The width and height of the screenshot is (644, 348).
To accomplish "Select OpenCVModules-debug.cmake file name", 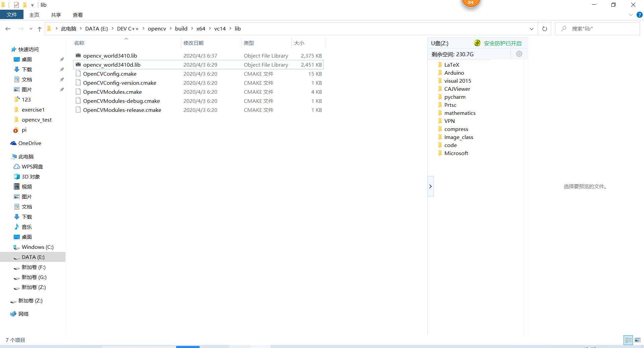I will 121,101.
